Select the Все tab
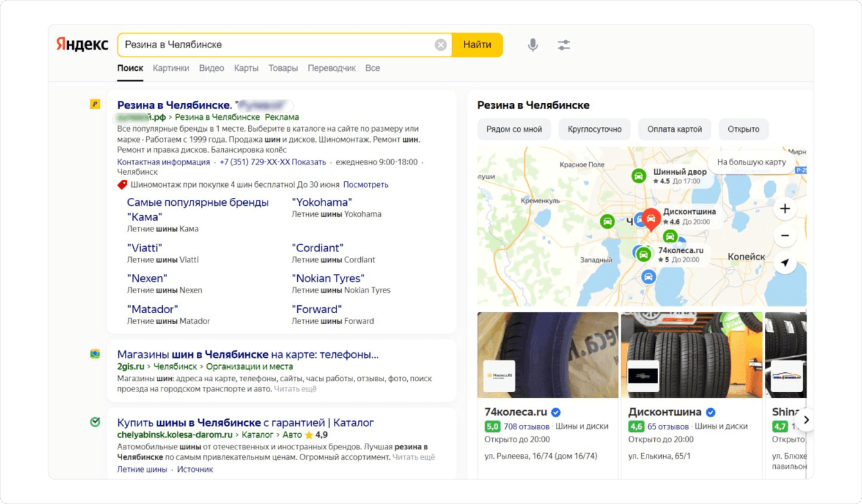This screenshot has height=504, width=862. click(372, 68)
